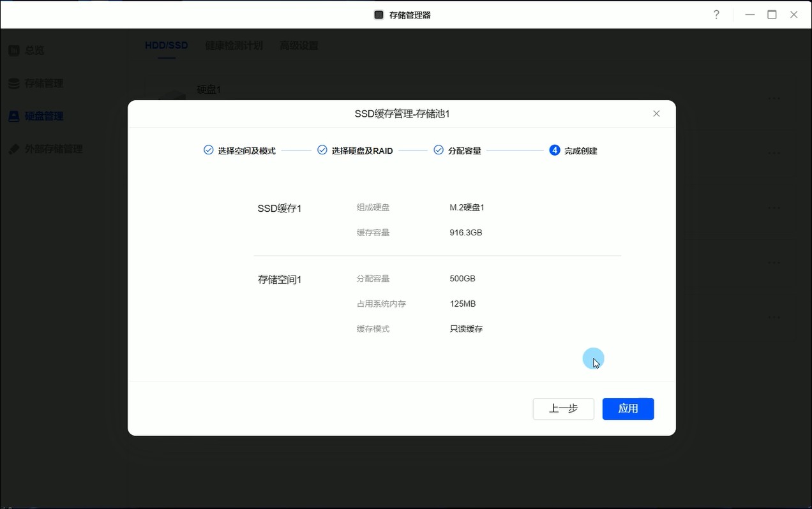
Task: Click the help question mark icon
Action: (716, 15)
